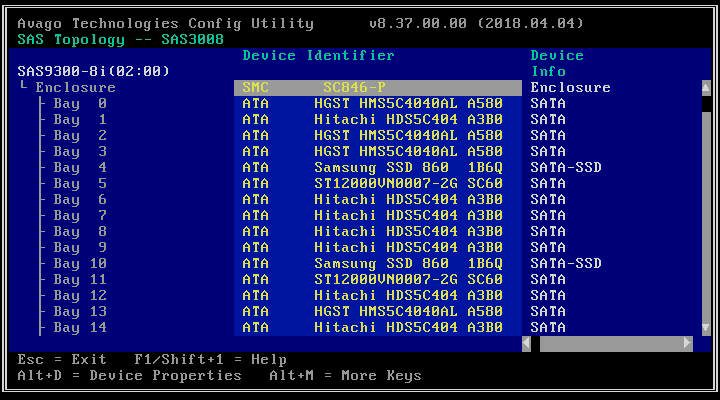Screen dimensions: 720x400
Task: Click the horizontal scrollbar left arrow
Action: pos(527,344)
